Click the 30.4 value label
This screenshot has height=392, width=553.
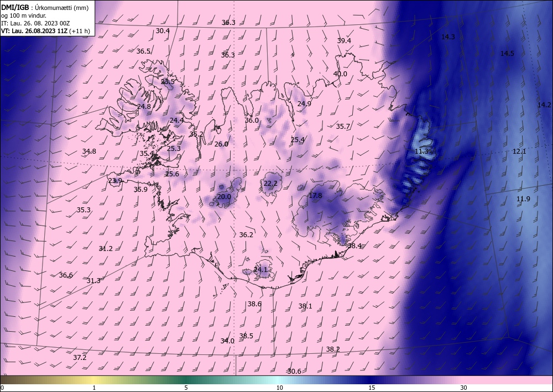click(x=163, y=30)
